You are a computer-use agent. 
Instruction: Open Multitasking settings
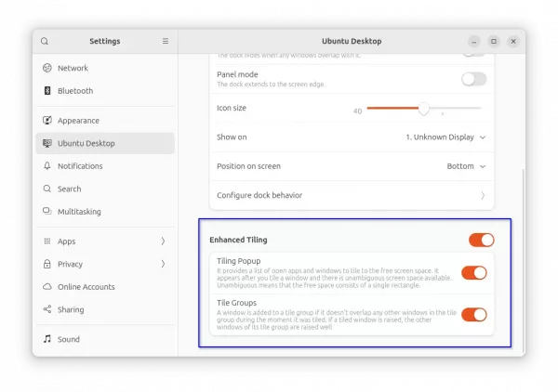coord(105,212)
